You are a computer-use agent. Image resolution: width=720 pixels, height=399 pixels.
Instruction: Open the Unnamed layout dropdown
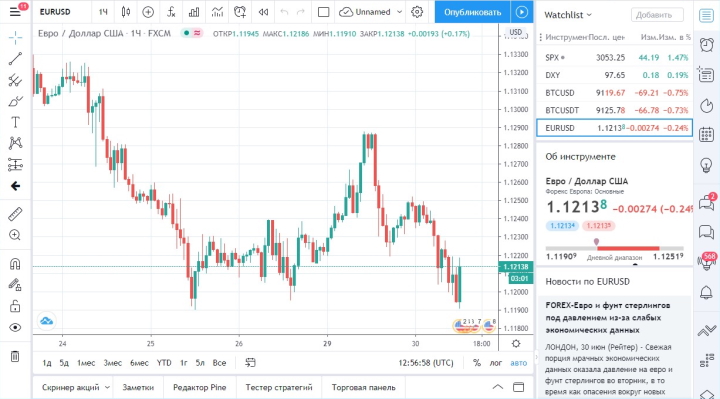(x=371, y=12)
